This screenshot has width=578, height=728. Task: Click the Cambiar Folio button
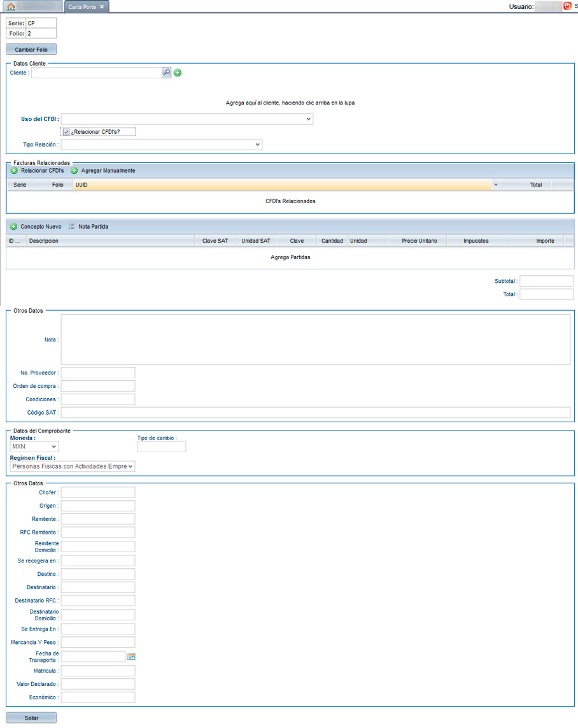click(x=31, y=49)
